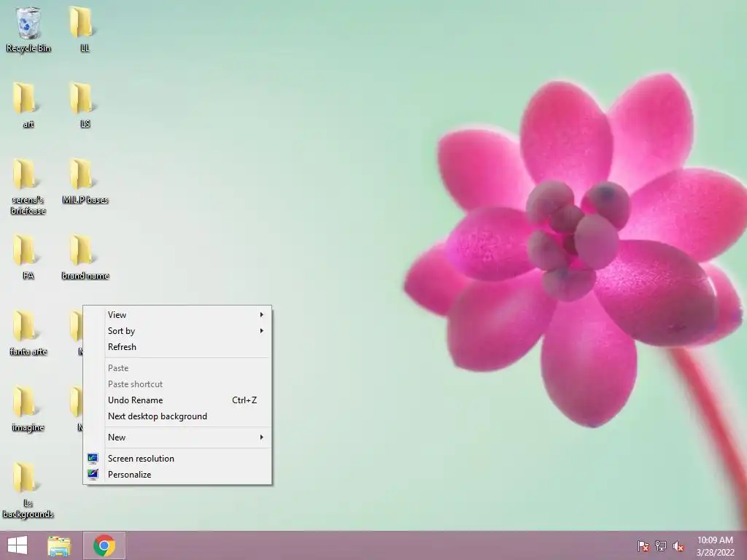747x560 pixels.
Task: Click the taskbar clock showing 10:09 AM
Action: tap(715, 540)
